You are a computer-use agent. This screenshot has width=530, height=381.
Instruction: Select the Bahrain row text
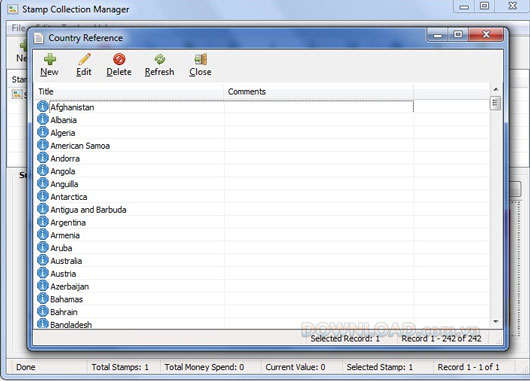click(64, 312)
